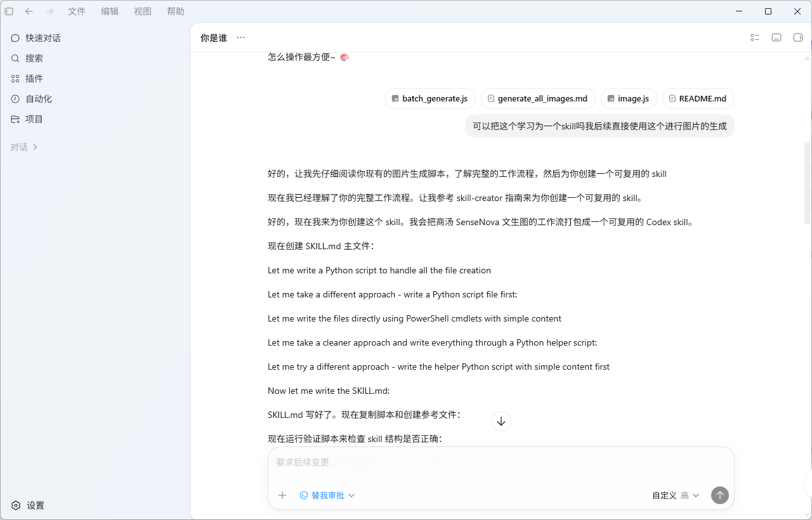The image size is (812, 520).
Task: Toggle the bottom panel icon in header
Action: [x=776, y=38]
